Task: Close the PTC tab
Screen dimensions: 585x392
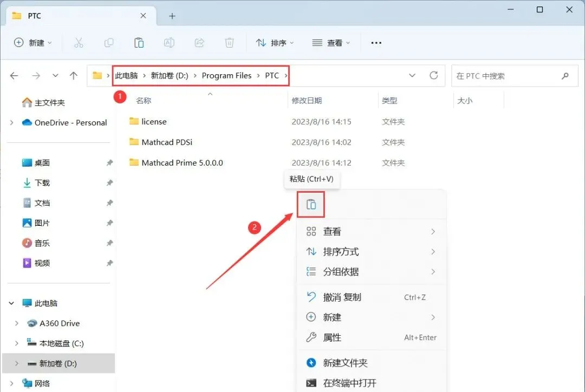Action: [x=143, y=16]
